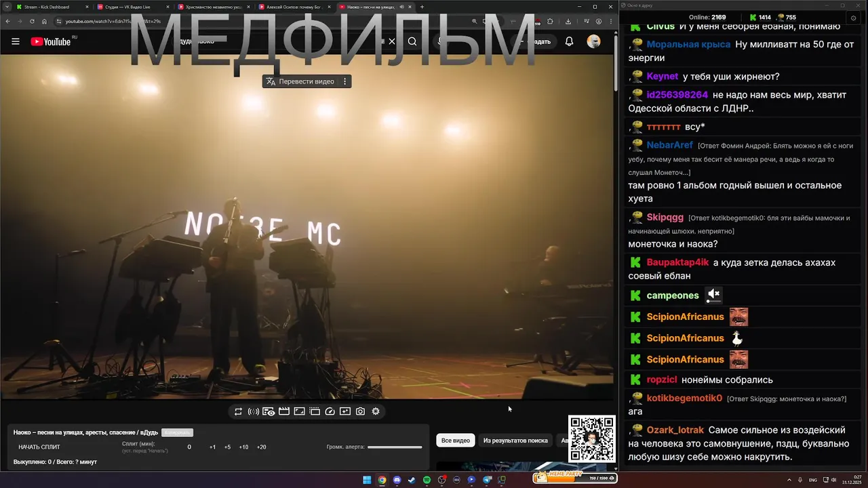The image size is (868, 488).
Task: Clear the YouTube search field text
Action: 391,41
